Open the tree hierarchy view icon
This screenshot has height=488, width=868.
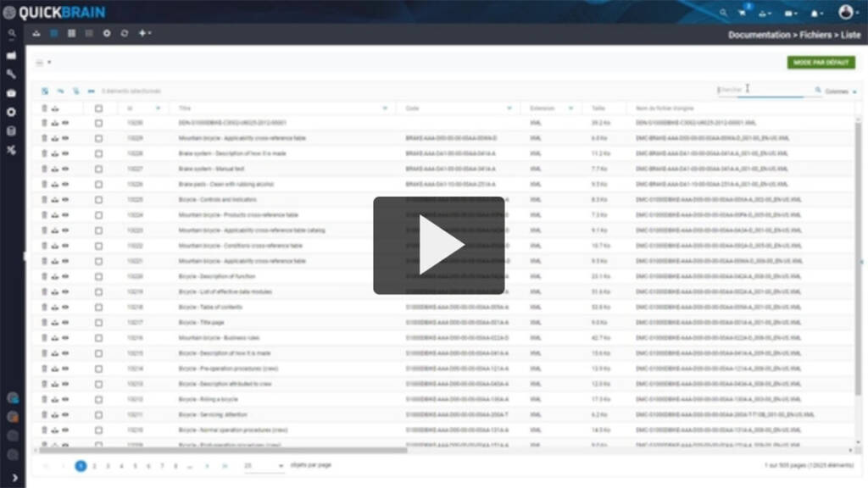tap(37, 33)
